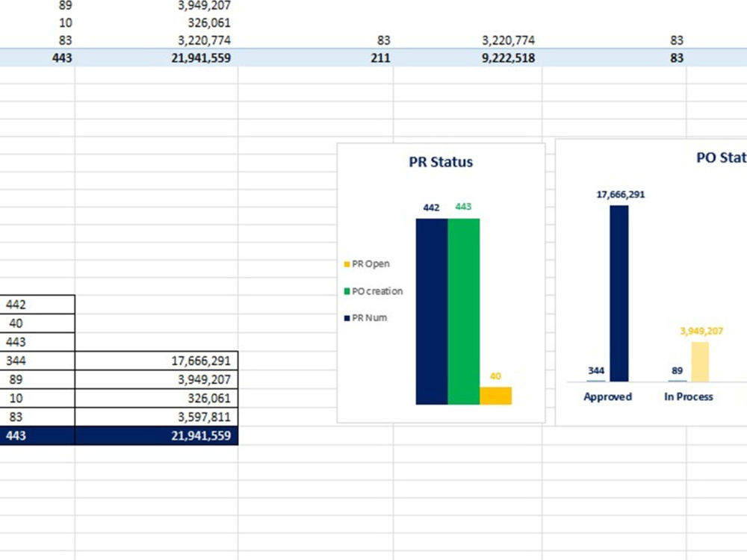Select the green 443 data label
The image size is (747, 560).
pyautogui.click(x=463, y=207)
